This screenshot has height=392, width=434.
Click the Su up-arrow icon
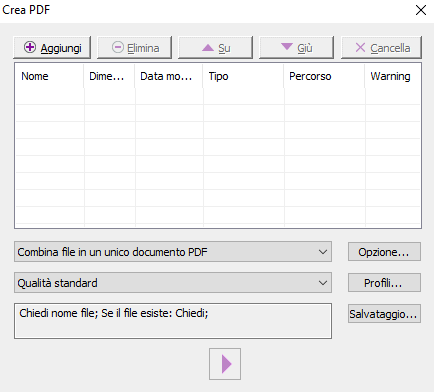click(x=208, y=48)
